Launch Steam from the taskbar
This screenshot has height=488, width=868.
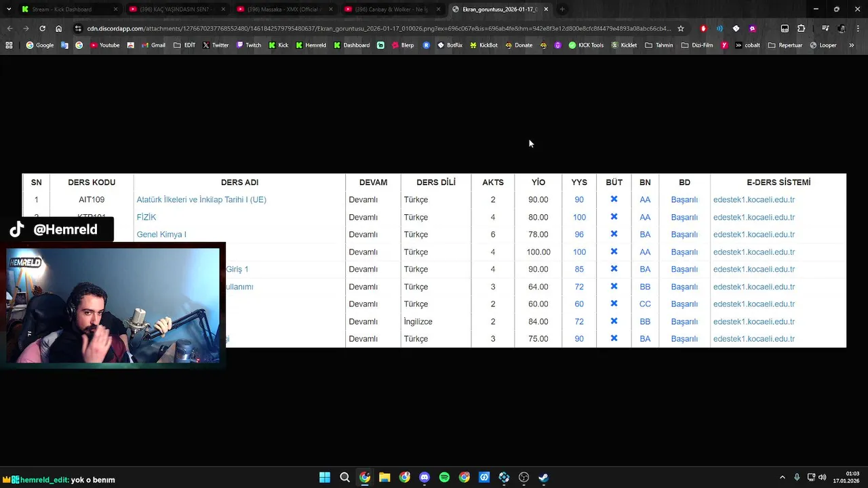point(544,477)
